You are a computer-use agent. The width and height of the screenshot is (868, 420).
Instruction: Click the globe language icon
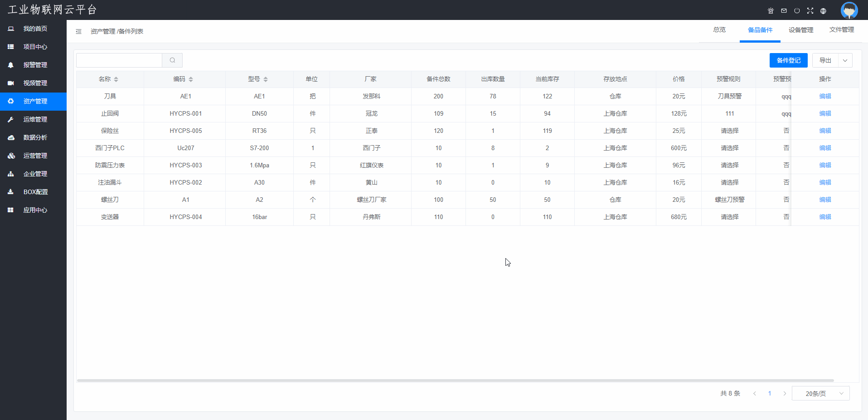pyautogui.click(x=823, y=11)
